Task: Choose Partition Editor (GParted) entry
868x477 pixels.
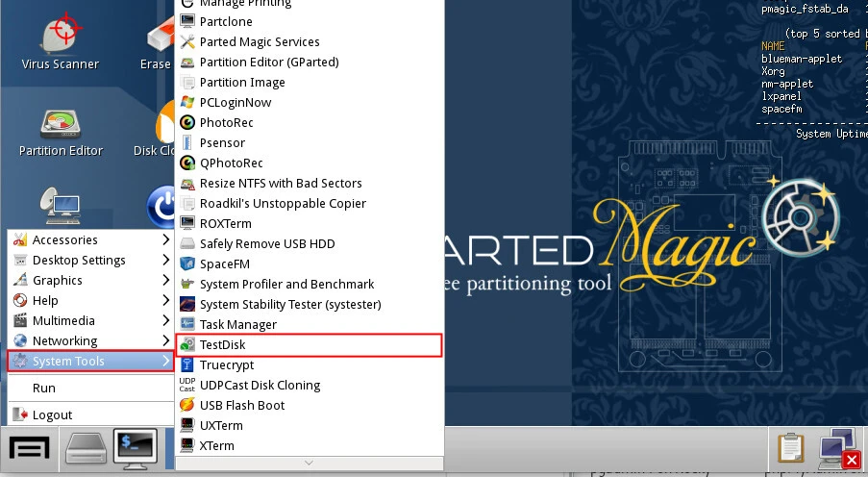Action: (x=268, y=63)
